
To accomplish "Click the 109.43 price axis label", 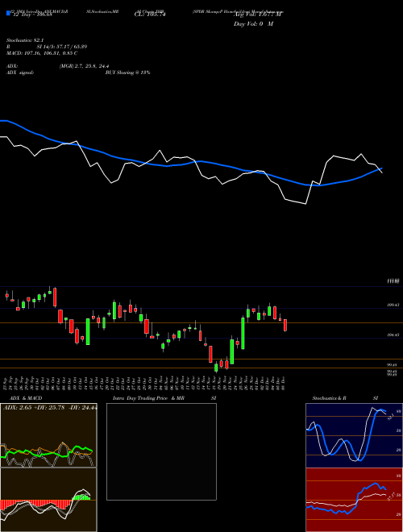I will [393, 305].
